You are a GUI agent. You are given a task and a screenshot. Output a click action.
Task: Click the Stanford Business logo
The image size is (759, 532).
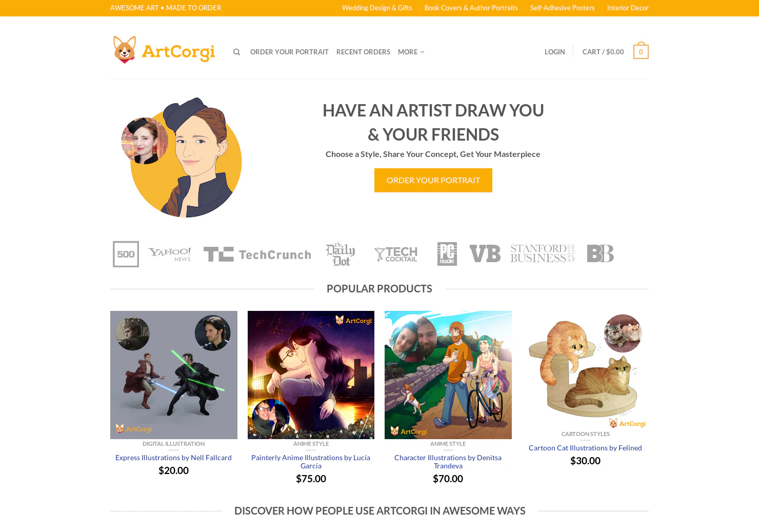[x=543, y=253]
